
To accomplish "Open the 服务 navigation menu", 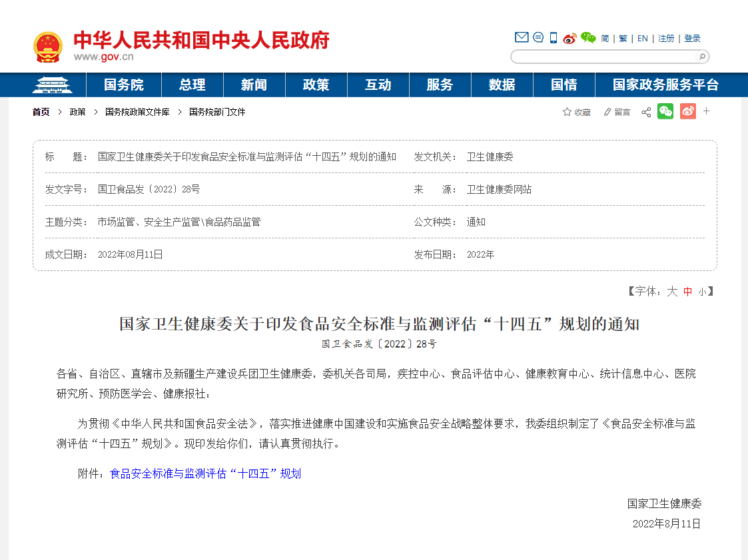I will (x=440, y=85).
